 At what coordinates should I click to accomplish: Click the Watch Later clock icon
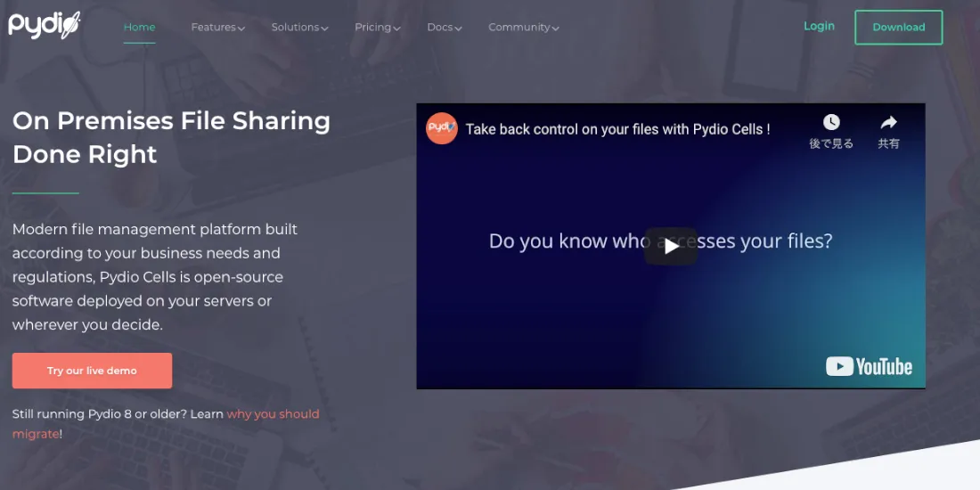[x=830, y=123]
